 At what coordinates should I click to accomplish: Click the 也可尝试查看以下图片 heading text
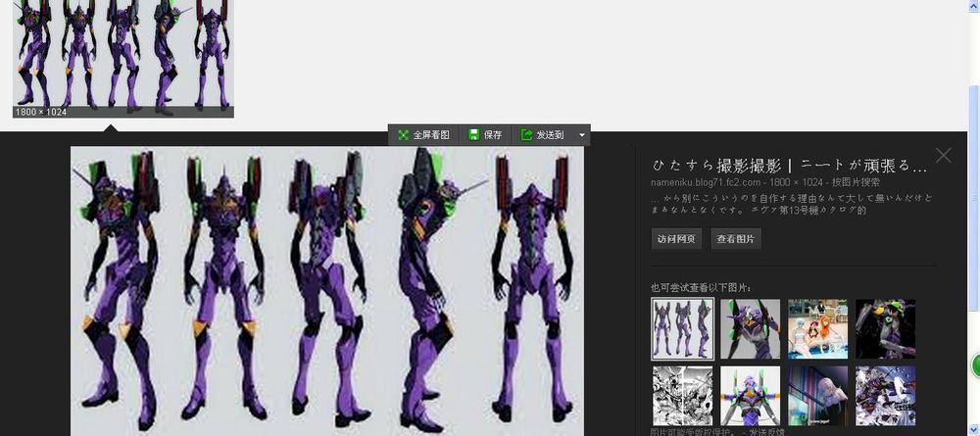pos(702,287)
